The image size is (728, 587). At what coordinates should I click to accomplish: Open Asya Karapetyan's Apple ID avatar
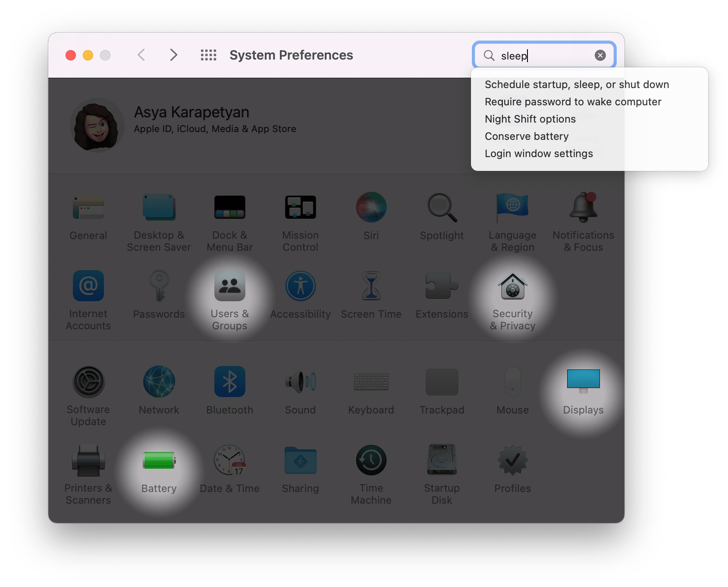97,125
